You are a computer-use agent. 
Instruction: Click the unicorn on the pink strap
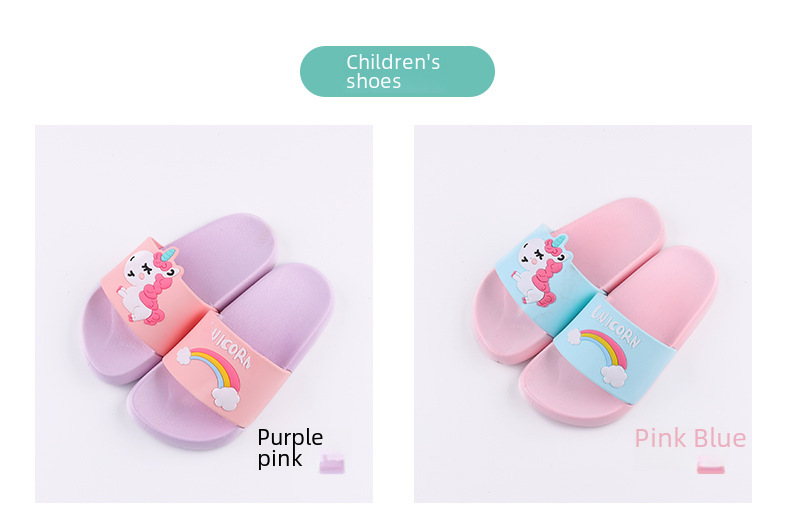click(x=149, y=285)
